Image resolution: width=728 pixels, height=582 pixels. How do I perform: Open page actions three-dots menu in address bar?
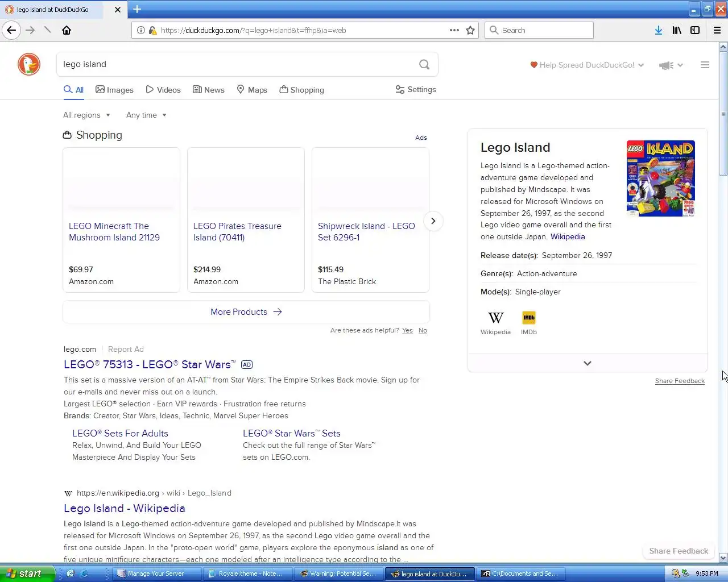[x=454, y=30]
